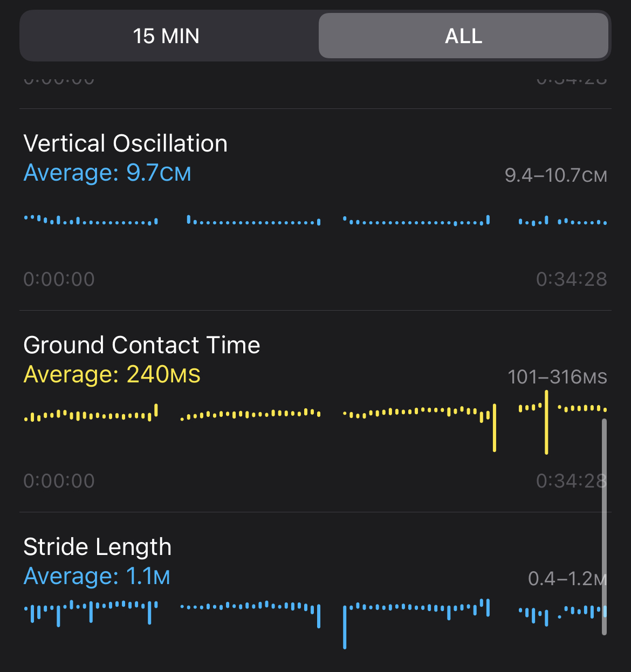Open the Vertical Oscillation blue dot chart
This screenshot has height=672, width=631.
(315, 221)
